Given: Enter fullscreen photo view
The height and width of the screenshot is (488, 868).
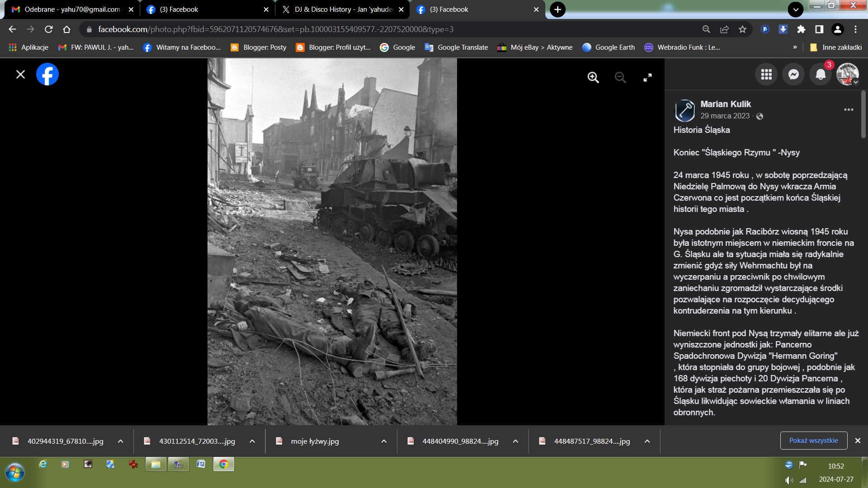Looking at the screenshot, I should click(x=647, y=78).
